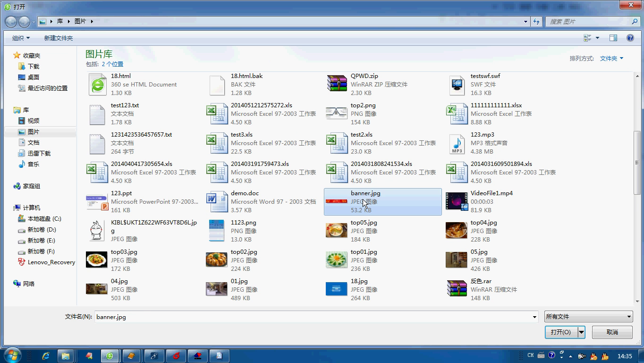Click the change view icon
This screenshot has width=644, height=363.
588,38
